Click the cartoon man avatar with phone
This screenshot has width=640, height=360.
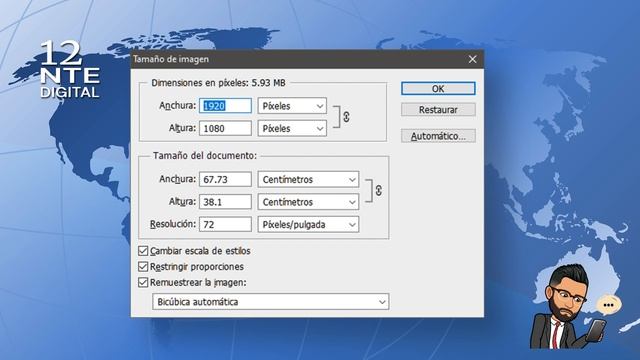click(x=567, y=307)
